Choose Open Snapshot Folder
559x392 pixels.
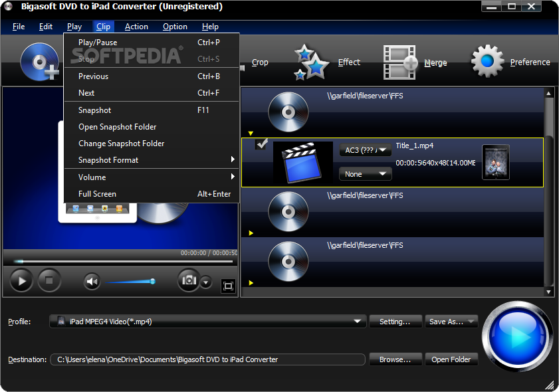coord(151,127)
